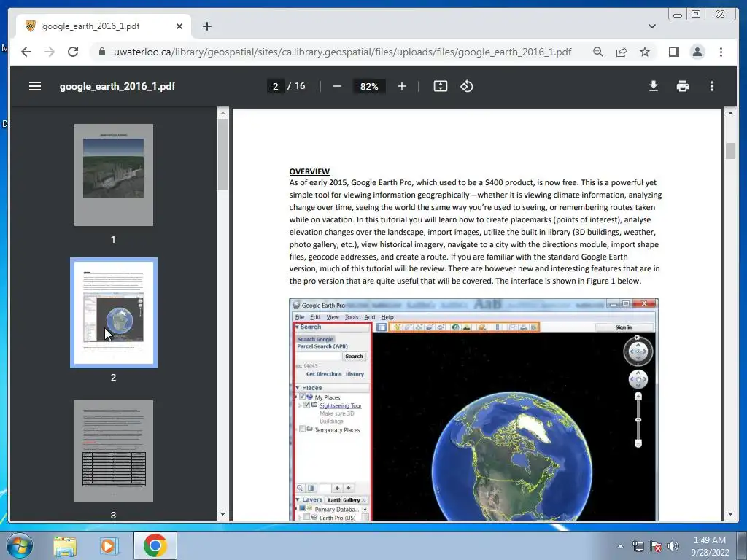Close the google_earth_2016_1.pdf tab
Viewport: 747px width, 560px height.
[179, 26]
